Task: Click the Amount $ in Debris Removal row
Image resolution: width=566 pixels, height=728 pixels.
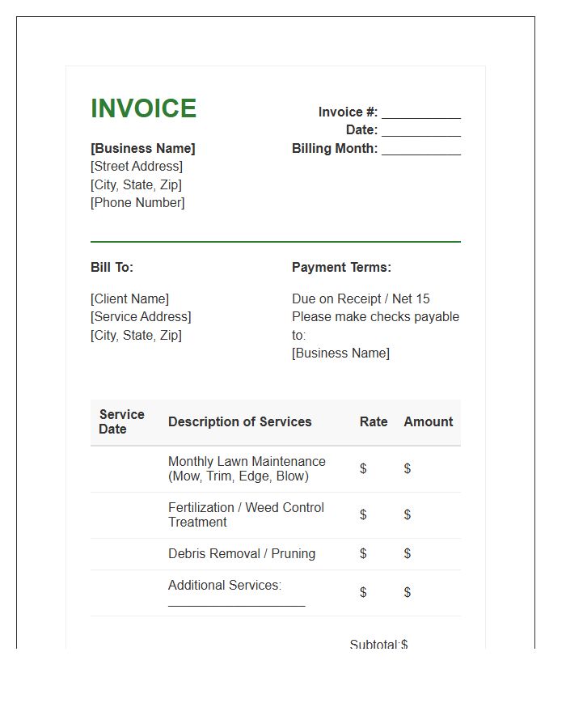Action: tap(408, 553)
